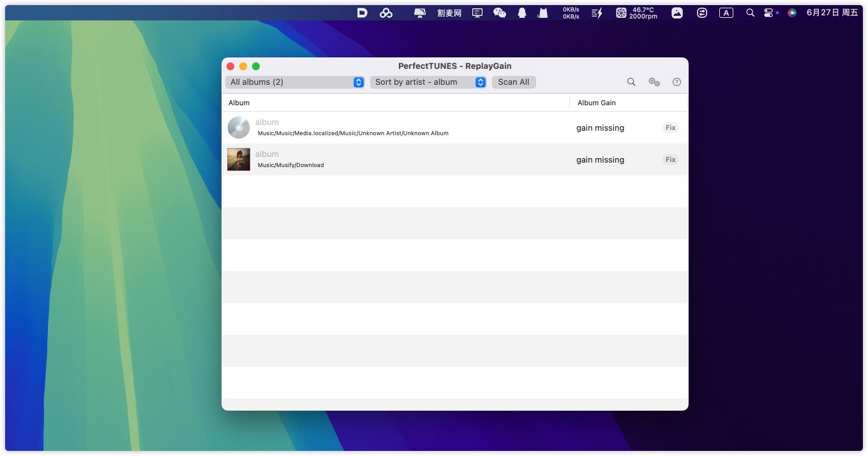Click Fix for the Unknown Album row
The height and width of the screenshot is (456, 868).
670,128
